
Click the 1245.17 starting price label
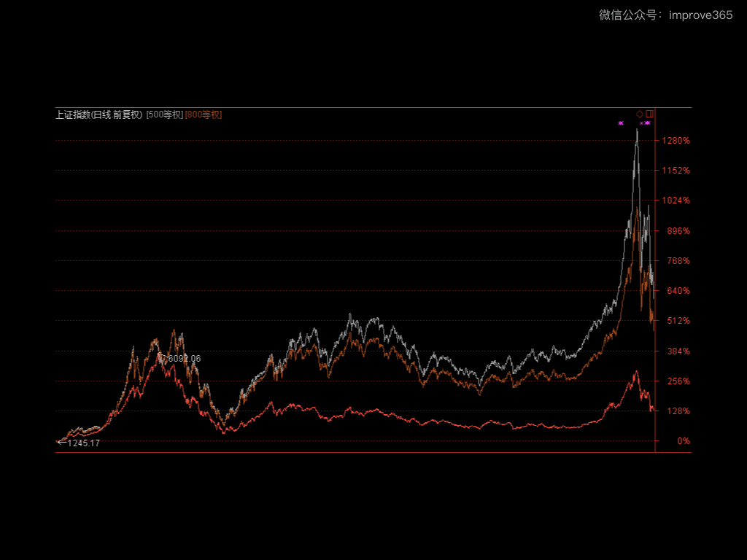(x=83, y=443)
